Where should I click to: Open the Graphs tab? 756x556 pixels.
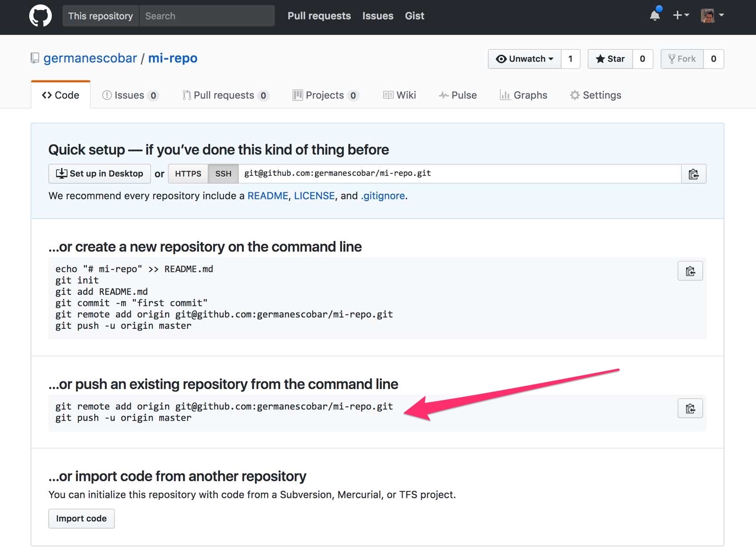pyautogui.click(x=524, y=96)
